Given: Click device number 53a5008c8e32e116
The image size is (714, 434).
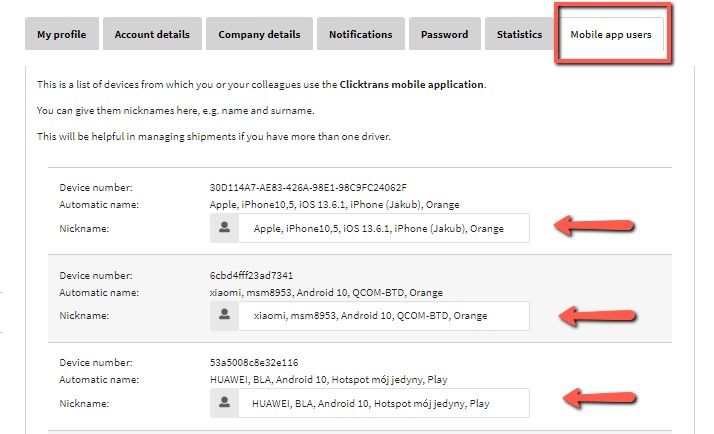Looking at the screenshot, I should 254,363.
